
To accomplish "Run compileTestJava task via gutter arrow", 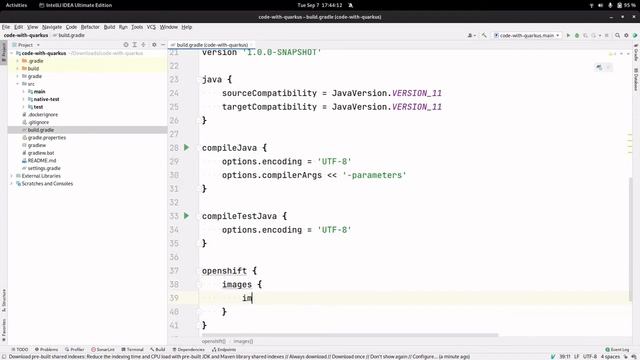I will (x=187, y=216).
